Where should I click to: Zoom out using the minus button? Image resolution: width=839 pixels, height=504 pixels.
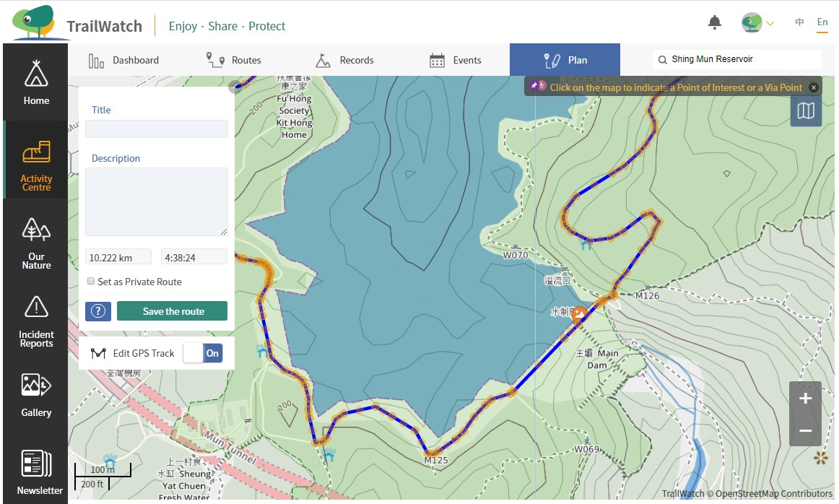point(805,431)
